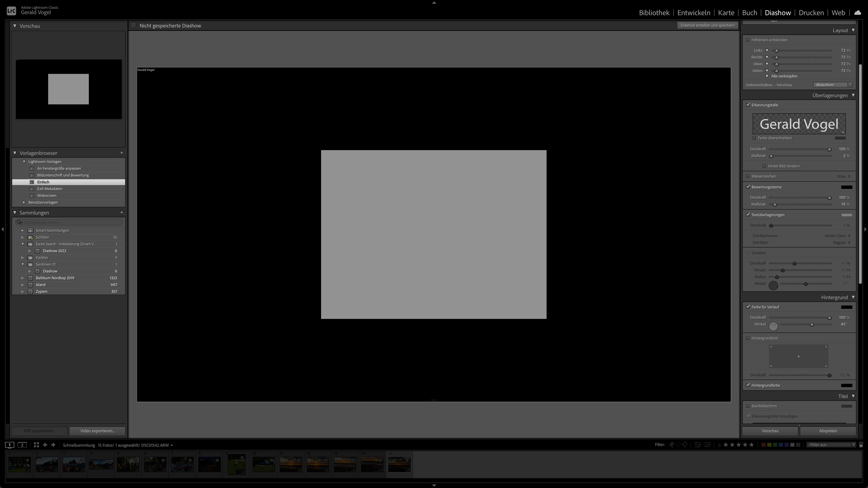Image resolution: width=868 pixels, height=488 pixels.
Task: Filter by edited photos icon
Action: [x=697, y=445]
